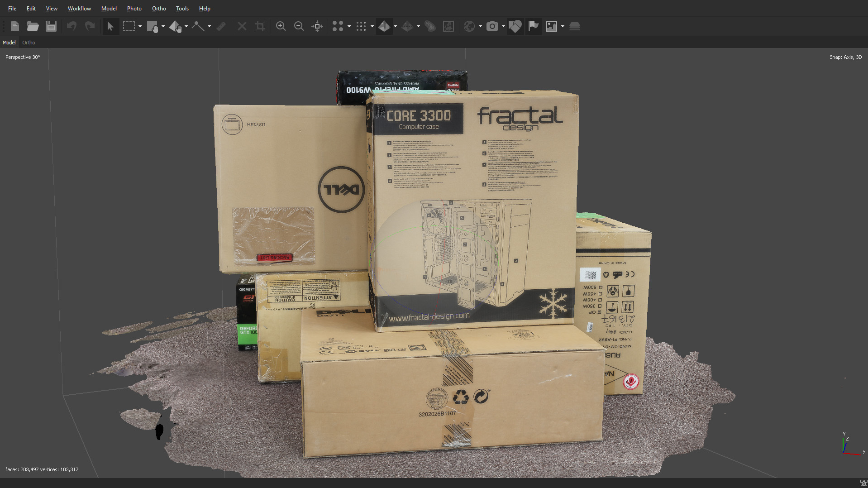Undo the last action
The image size is (868, 488).
[x=72, y=26]
